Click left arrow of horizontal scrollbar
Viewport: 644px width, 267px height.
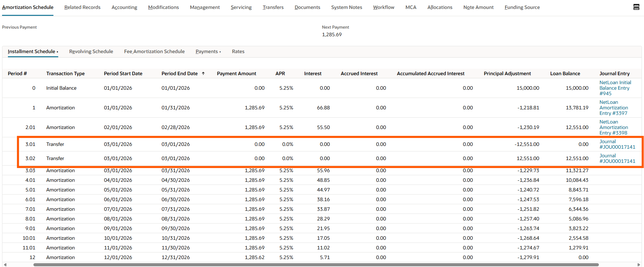point(5,265)
